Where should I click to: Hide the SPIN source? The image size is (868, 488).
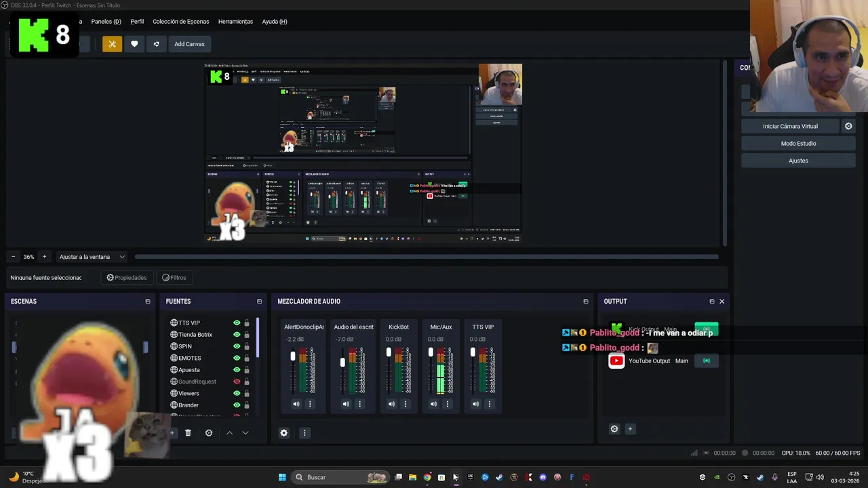tap(237, 346)
